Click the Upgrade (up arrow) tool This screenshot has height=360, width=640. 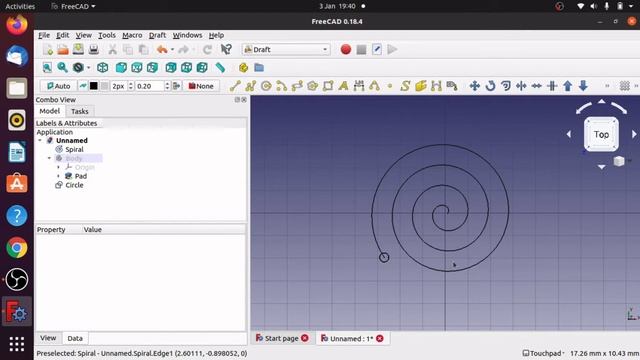568,86
